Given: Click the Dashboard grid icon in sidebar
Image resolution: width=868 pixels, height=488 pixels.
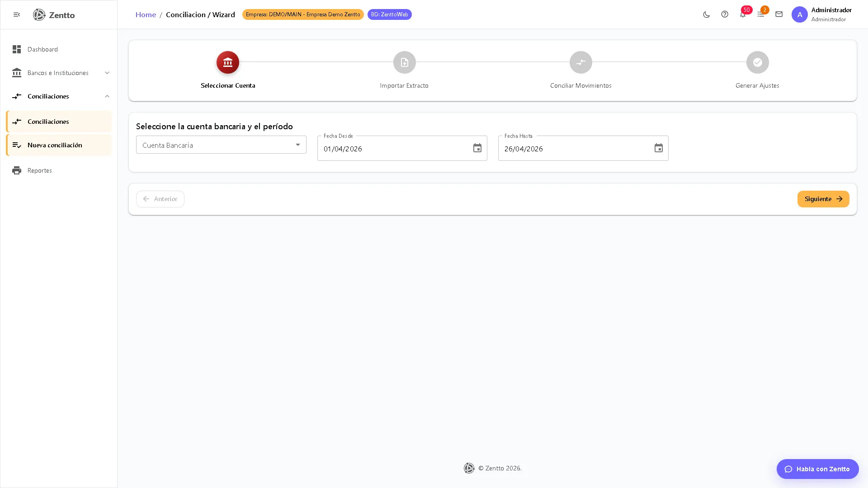Looking at the screenshot, I should click(x=17, y=49).
